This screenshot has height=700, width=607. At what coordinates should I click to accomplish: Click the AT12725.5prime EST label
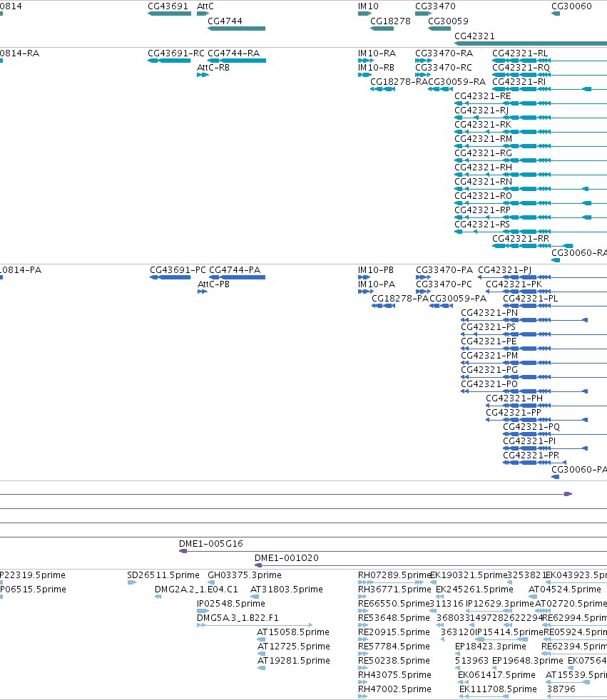tap(294, 647)
